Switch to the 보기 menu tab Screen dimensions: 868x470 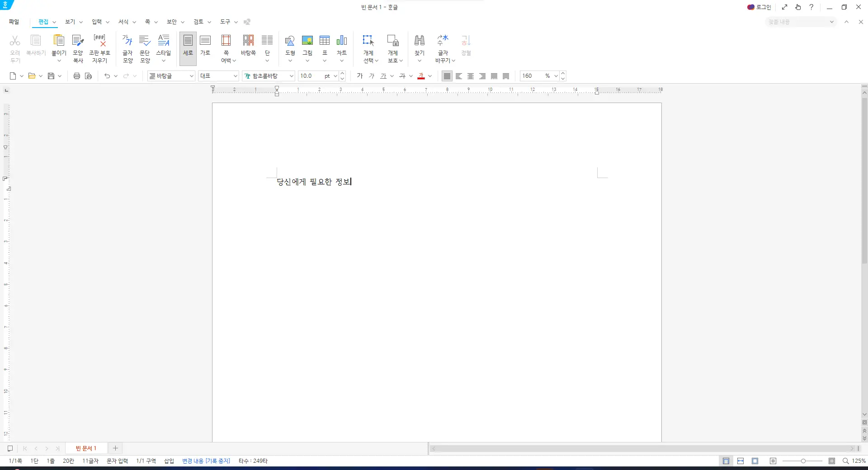[70, 22]
